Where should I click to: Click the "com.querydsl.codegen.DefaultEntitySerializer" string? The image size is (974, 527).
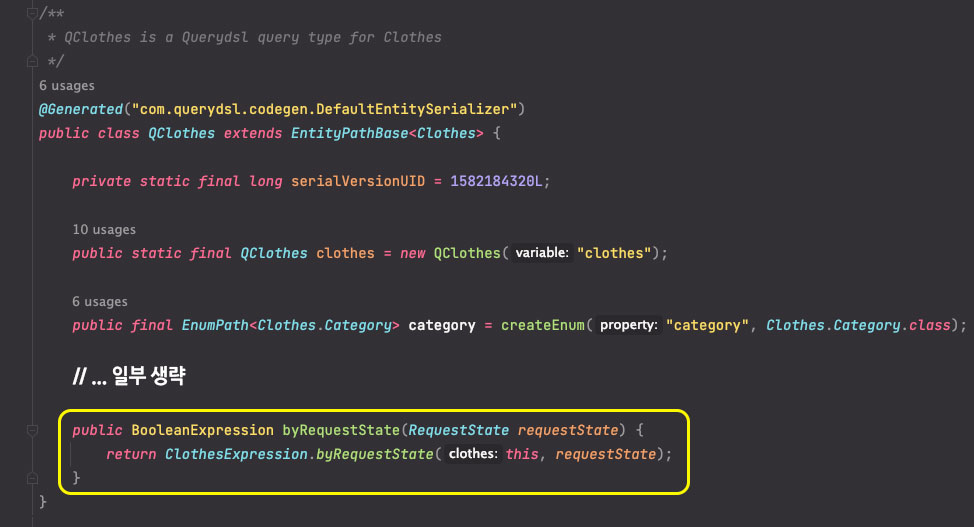[x=324, y=109]
